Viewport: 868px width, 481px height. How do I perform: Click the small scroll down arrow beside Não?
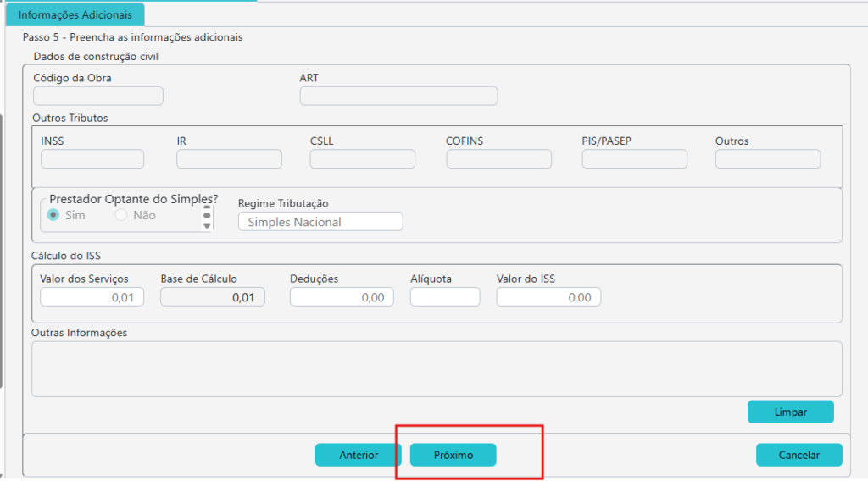click(207, 225)
